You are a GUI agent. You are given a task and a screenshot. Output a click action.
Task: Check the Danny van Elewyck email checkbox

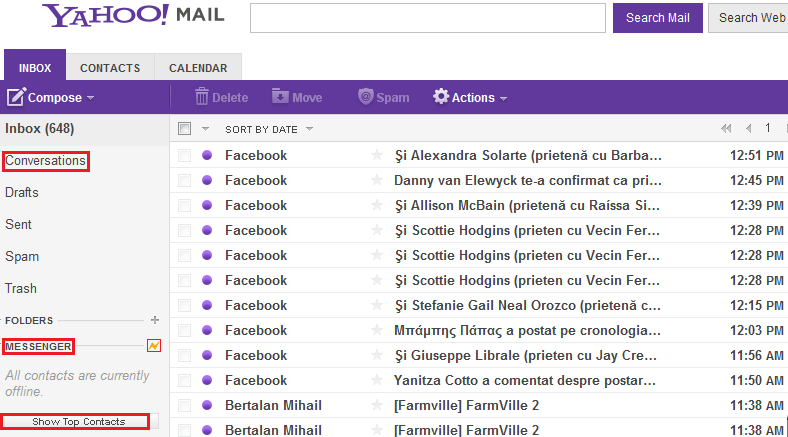184,180
